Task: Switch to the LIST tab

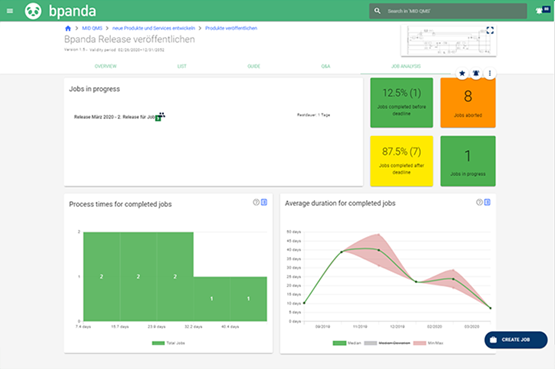Action: tap(182, 66)
